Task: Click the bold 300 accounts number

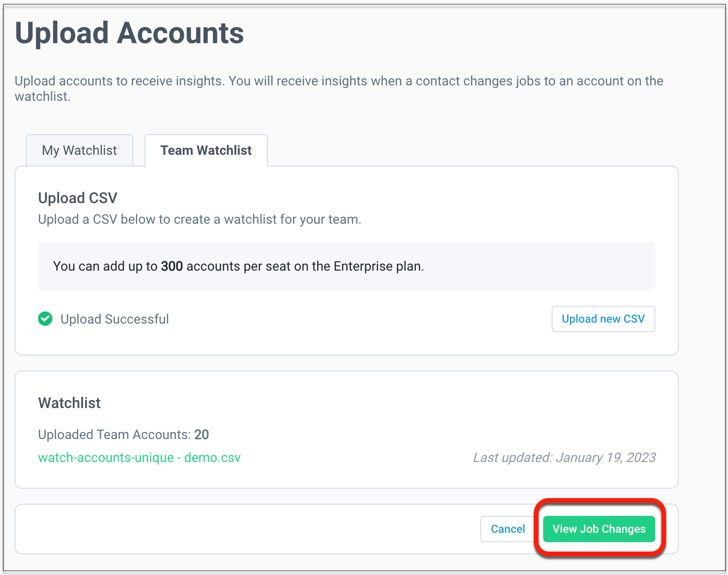Action: [x=172, y=266]
